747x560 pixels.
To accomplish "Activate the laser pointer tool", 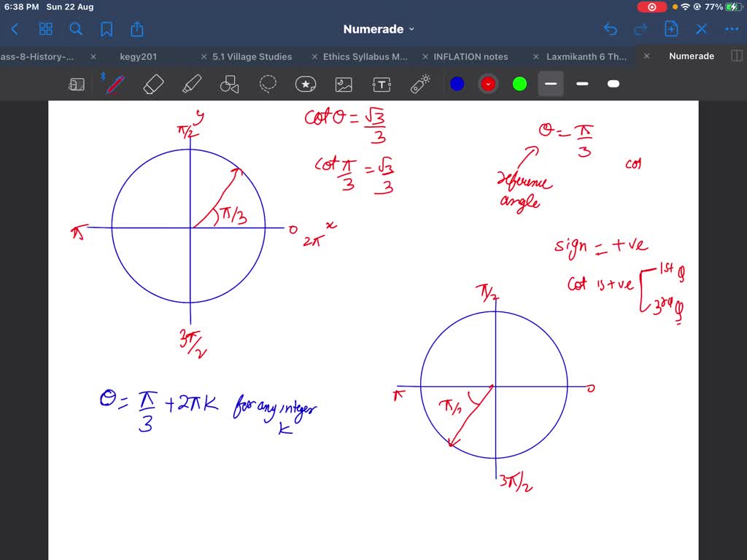I will click(419, 83).
